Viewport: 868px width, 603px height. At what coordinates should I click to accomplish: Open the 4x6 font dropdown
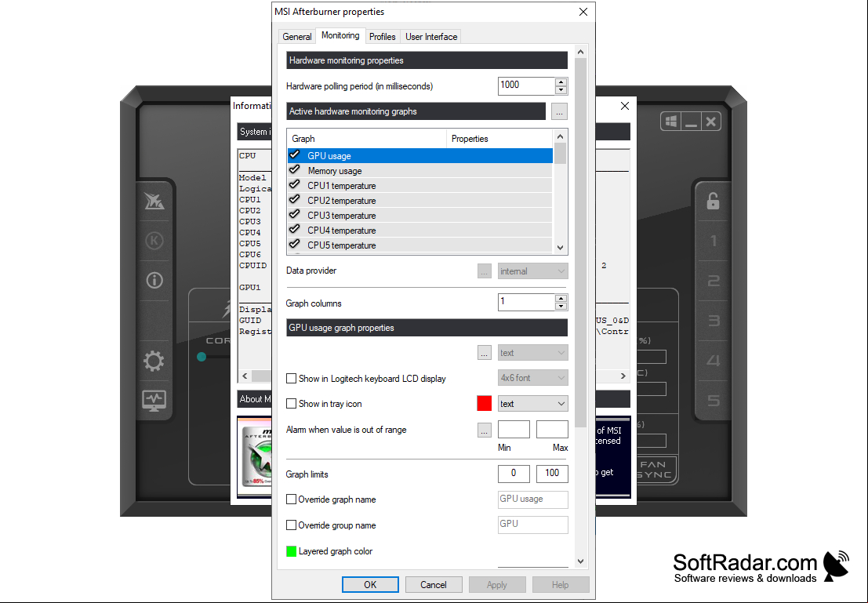(x=532, y=378)
